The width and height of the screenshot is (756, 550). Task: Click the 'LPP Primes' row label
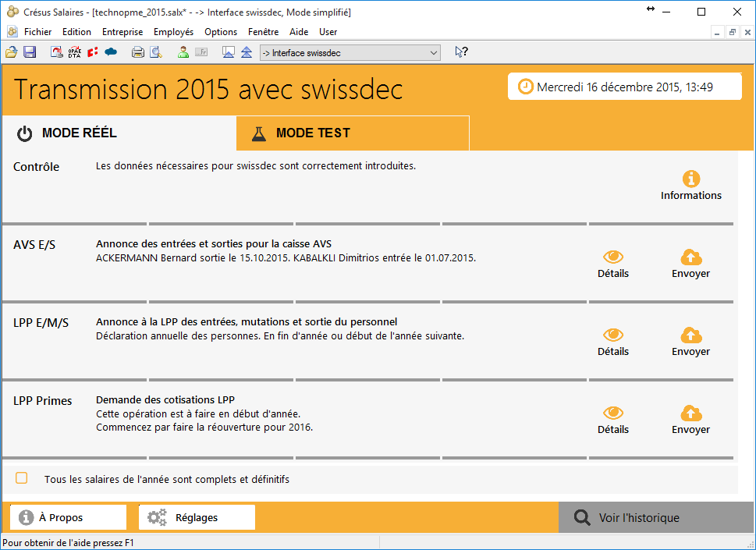(x=42, y=401)
